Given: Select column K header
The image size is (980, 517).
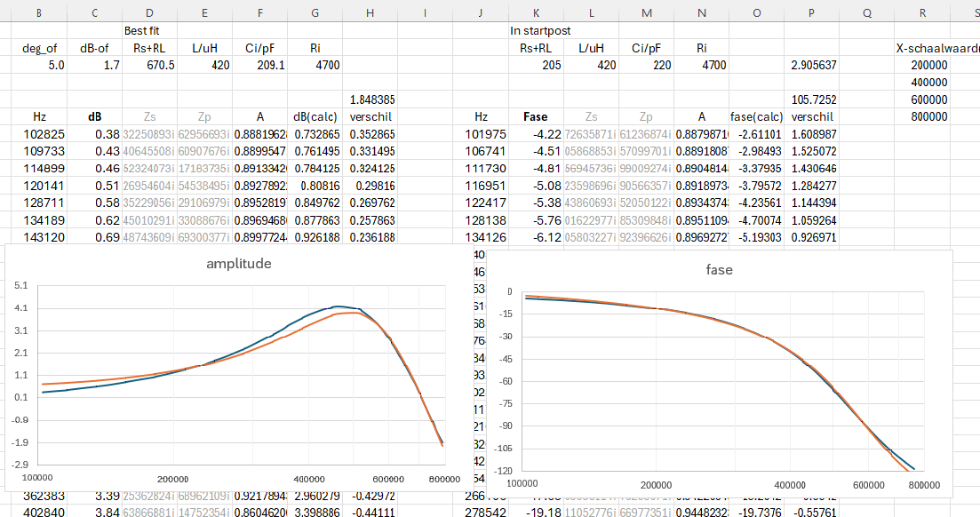Looking at the screenshot, I should 537,12.
